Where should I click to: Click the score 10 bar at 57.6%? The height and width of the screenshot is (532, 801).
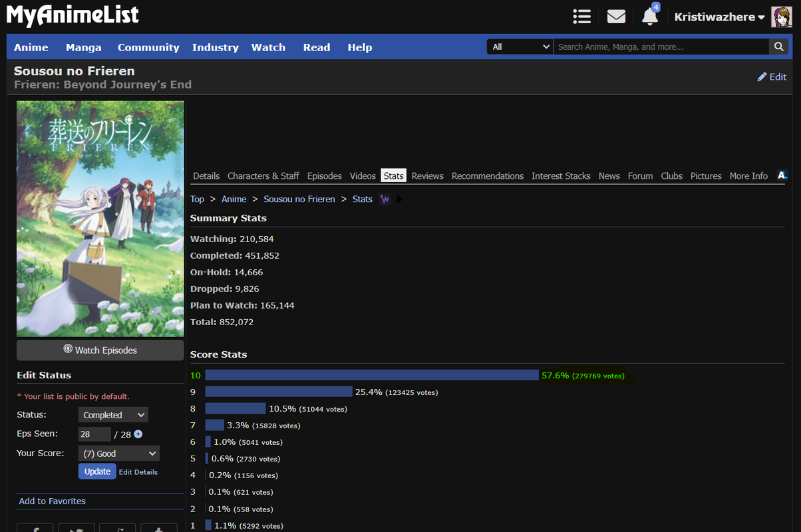372,376
